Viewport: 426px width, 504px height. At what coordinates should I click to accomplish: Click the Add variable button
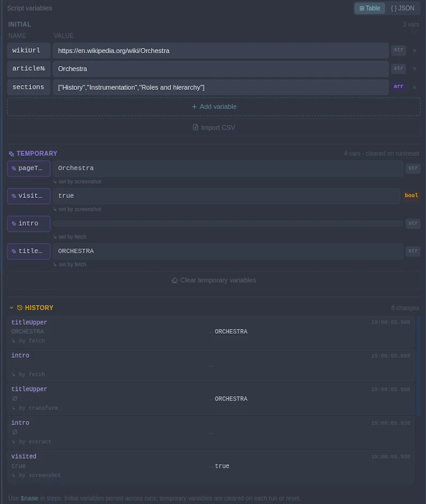coord(214,107)
